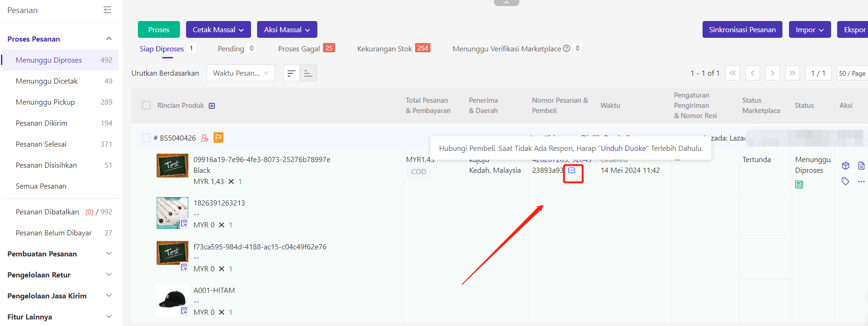
Task: Tick the select-all checkbox in table header
Action: pos(146,106)
